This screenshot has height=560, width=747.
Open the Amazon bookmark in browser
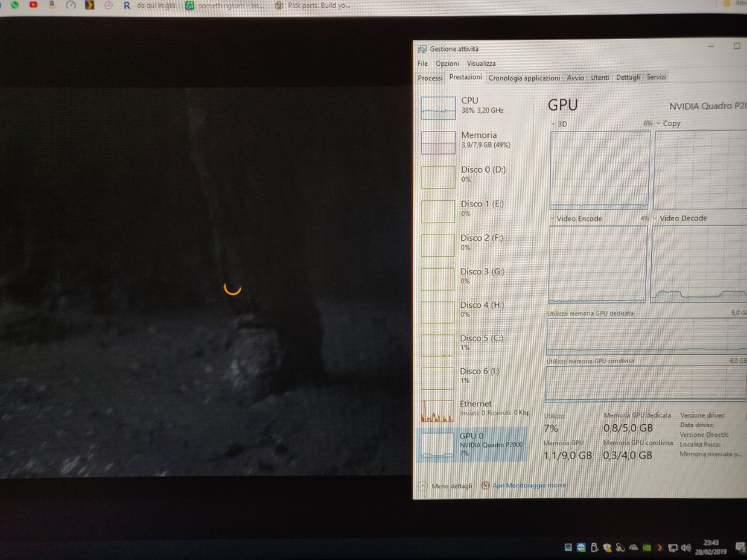[52, 5]
